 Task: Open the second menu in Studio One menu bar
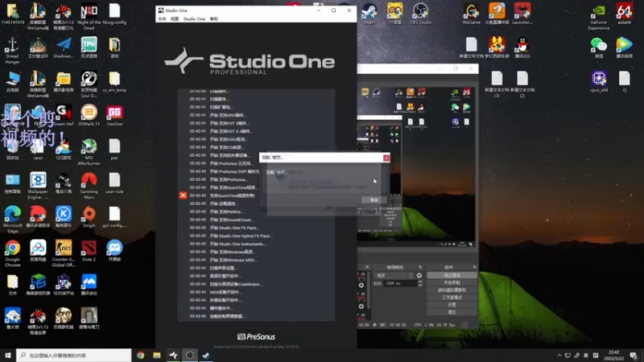point(175,19)
